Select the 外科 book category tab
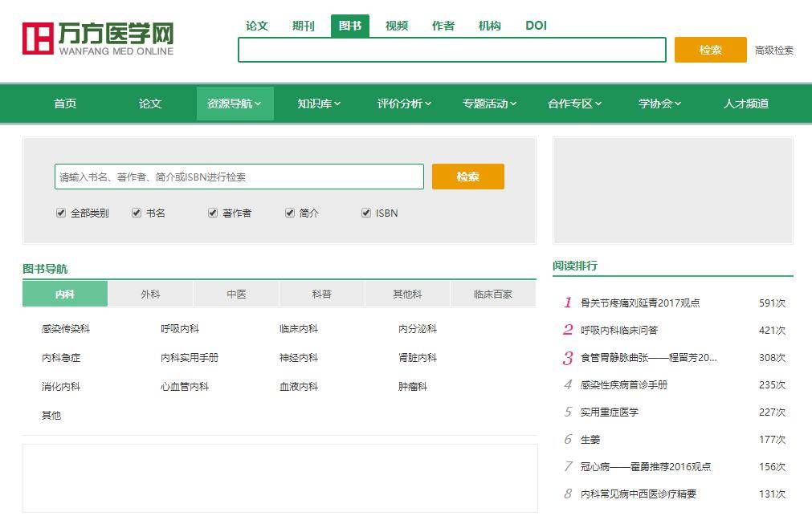 click(150, 294)
